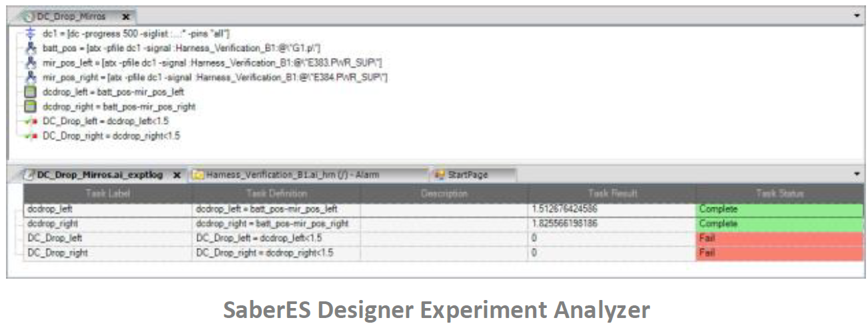Click the mir_pos_left task icon
868x326 pixels.
pyautogui.click(x=30, y=63)
